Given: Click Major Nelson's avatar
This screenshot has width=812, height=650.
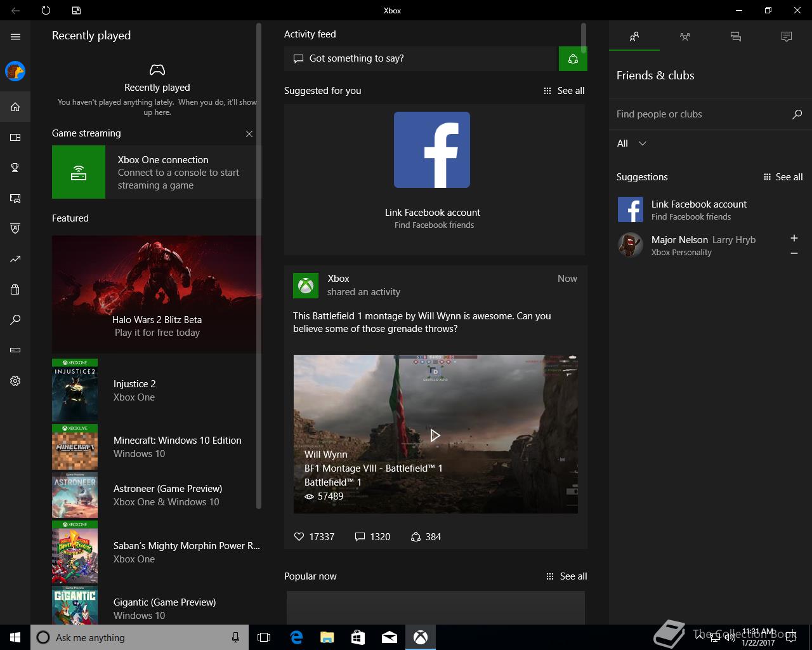Looking at the screenshot, I should (x=631, y=245).
